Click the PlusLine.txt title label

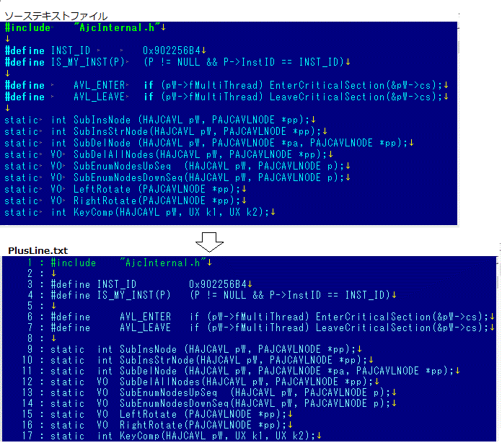click(38, 250)
